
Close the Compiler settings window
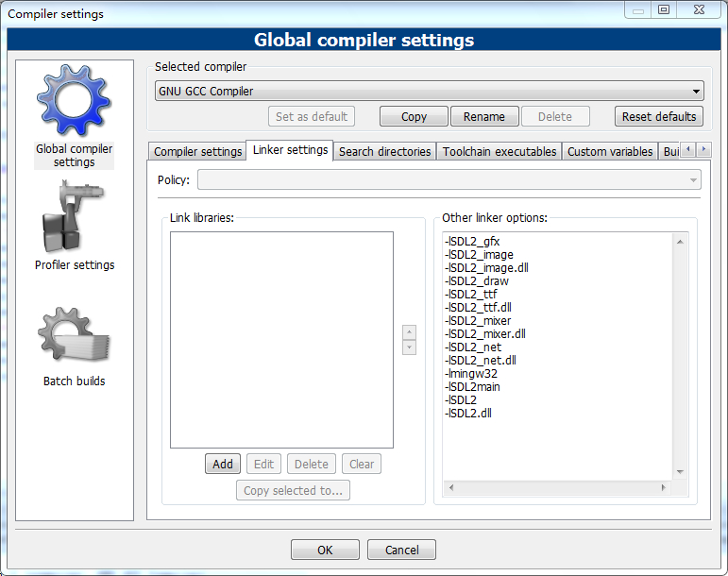tap(700, 9)
